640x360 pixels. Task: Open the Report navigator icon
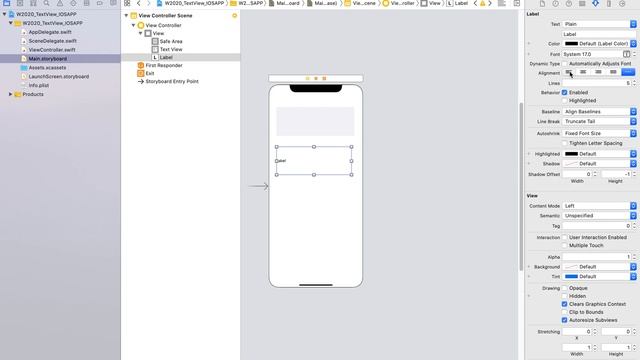(x=113, y=3)
